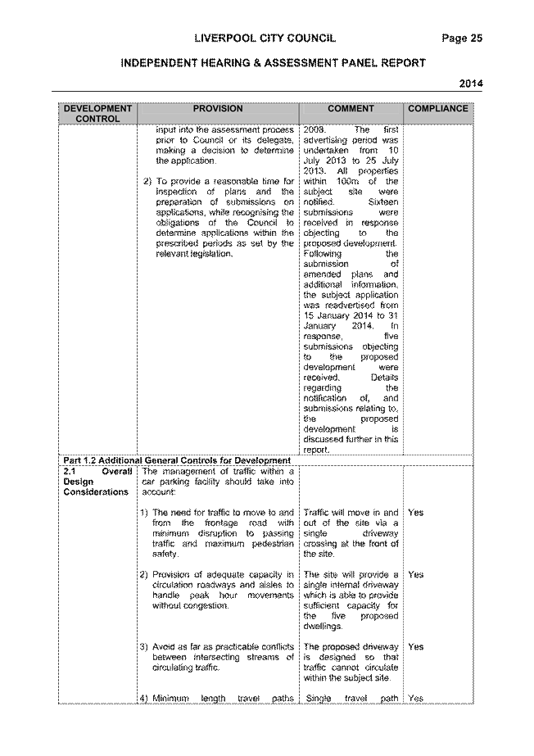The width and height of the screenshot is (534, 756).
Task: Click the text 'input into the assessment process'
Action: [x=224, y=129]
